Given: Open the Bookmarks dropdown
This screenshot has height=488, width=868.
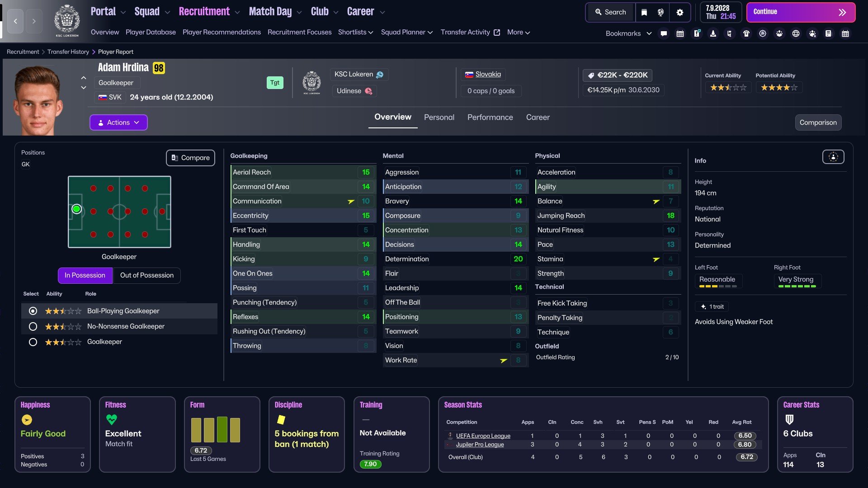Looking at the screenshot, I should [x=628, y=33].
